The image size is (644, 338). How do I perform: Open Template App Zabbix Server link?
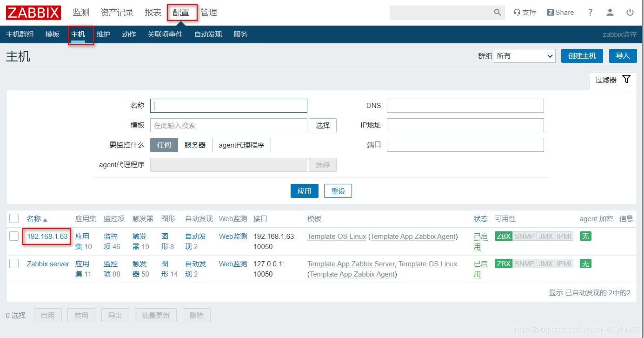tap(351, 264)
